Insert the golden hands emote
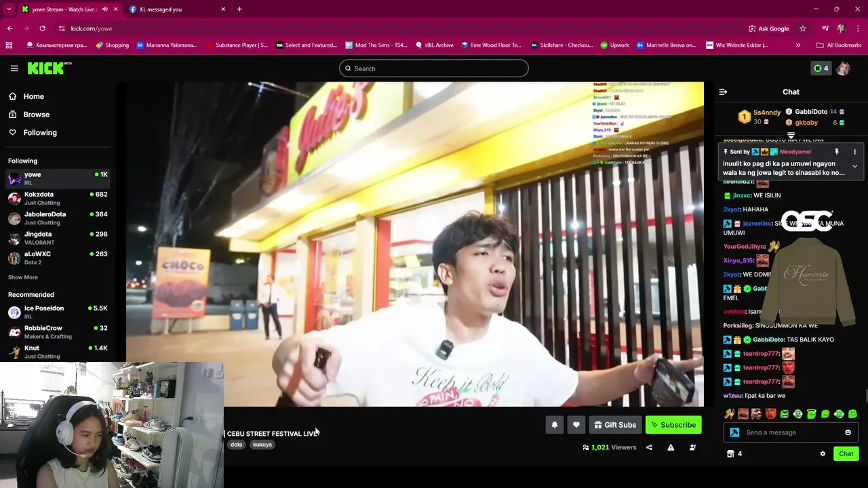Image resolution: width=868 pixels, height=488 pixels. pos(730,414)
